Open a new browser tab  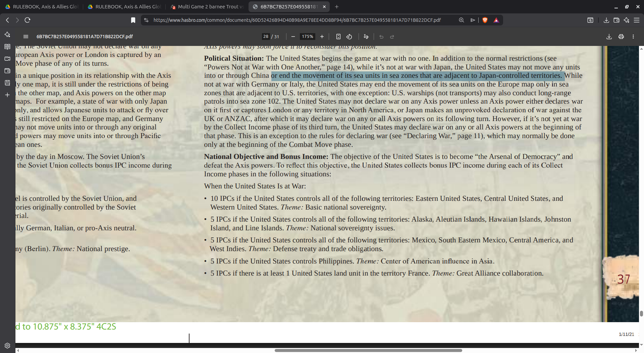coord(336,7)
